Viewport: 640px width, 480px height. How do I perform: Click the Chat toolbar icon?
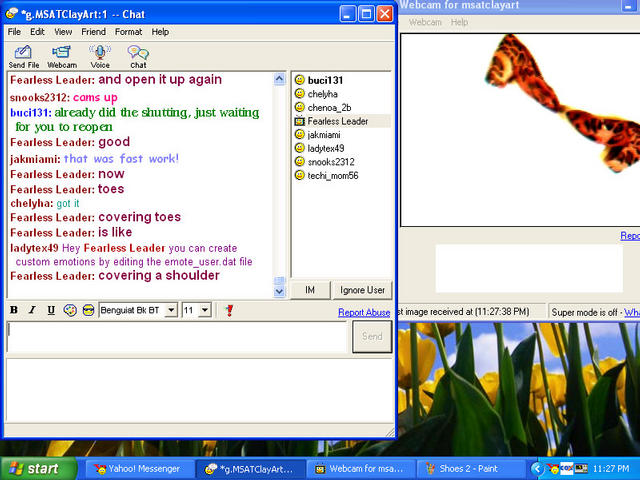(x=138, y=57)
